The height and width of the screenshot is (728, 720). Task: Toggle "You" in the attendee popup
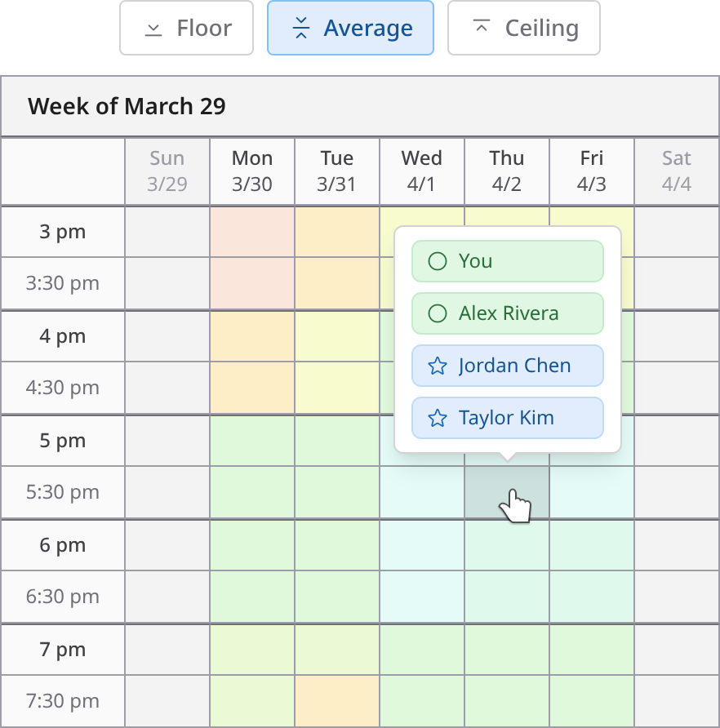click(507, 261)
